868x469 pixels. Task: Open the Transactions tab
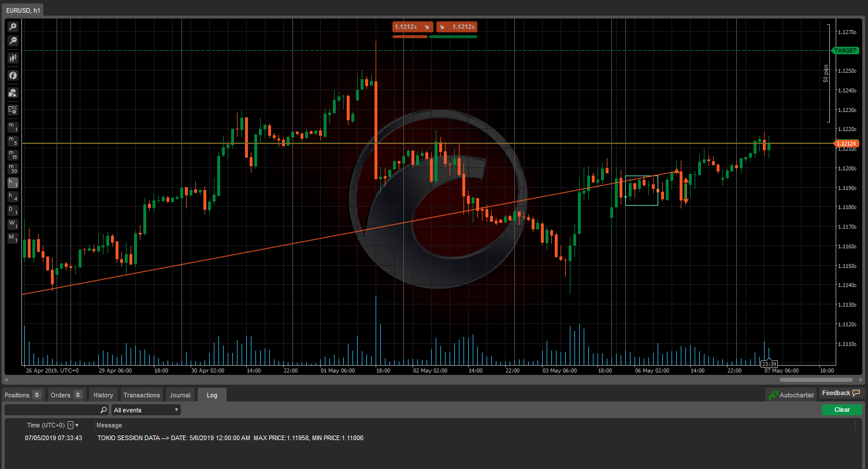[x=142, y=395]
